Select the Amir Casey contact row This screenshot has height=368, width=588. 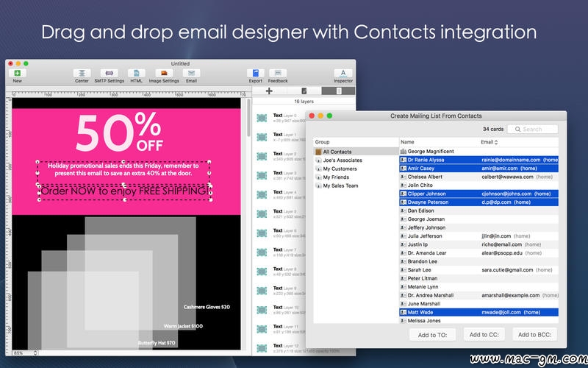coord(479,169)
